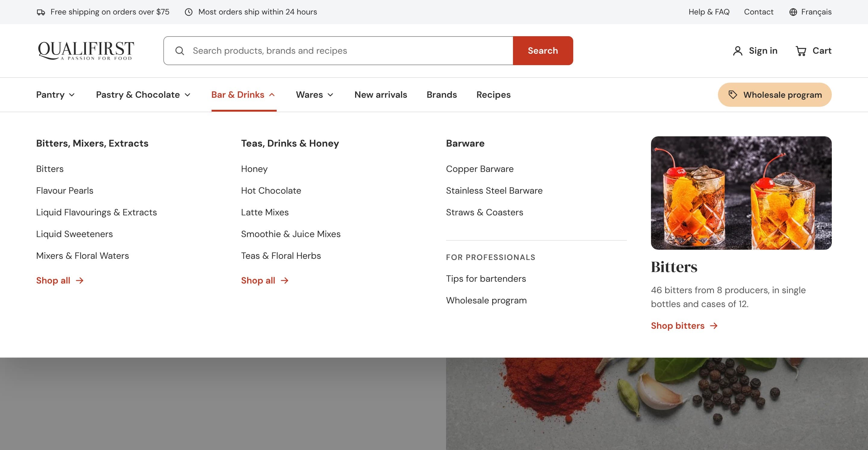
Task: Click the Qualifirst logo
Action: tap(86, 51)
